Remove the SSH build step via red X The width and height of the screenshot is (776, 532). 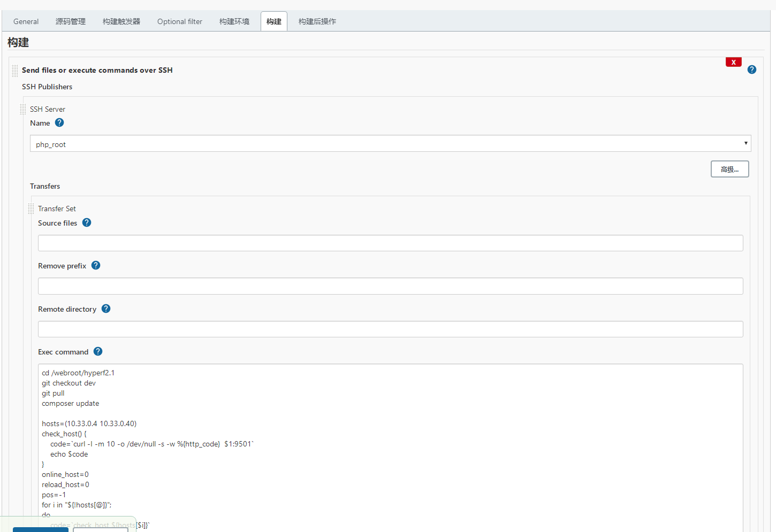[733, 61]
